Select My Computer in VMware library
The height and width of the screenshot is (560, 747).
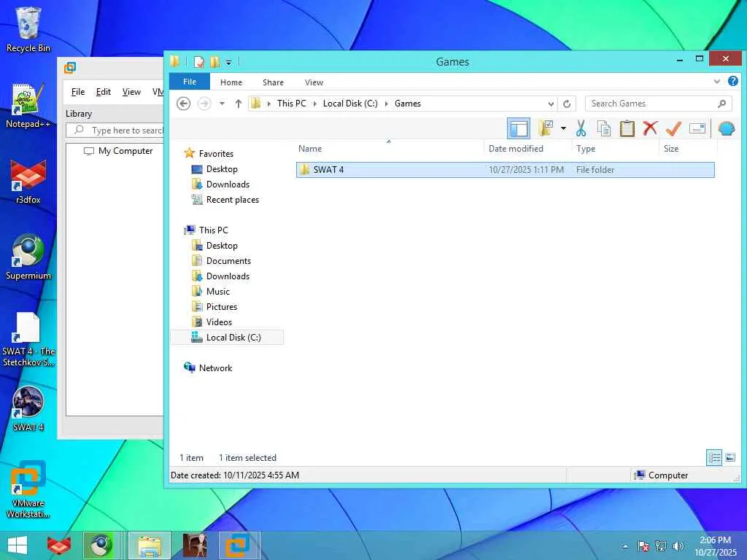125,151
